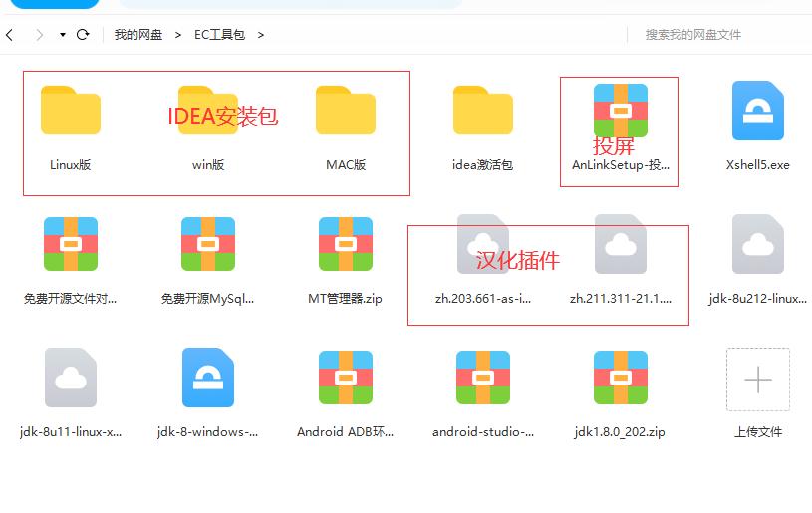Click the zh.211.311-21.1.... file name

tap(621, 299)
